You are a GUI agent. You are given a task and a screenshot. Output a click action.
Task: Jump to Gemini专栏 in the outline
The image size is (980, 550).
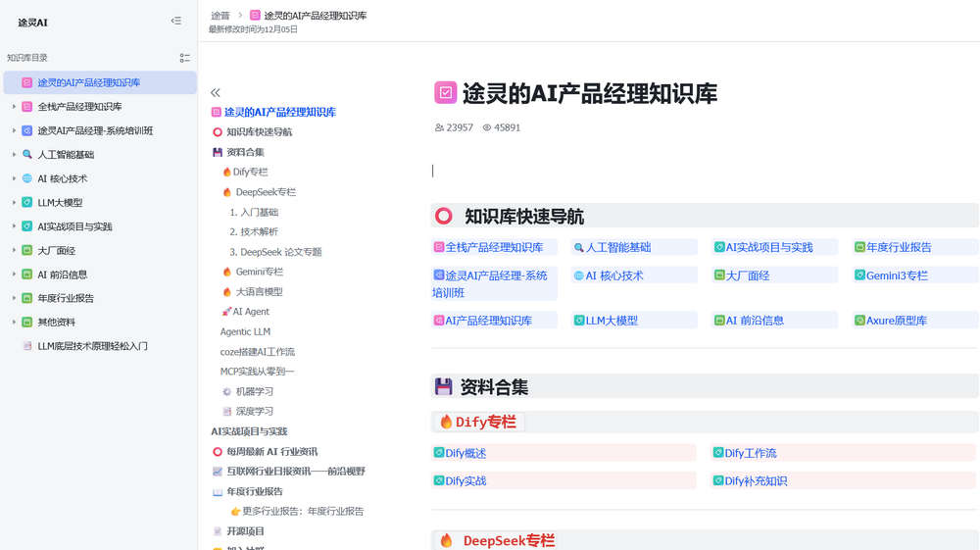click(x=260, y=272)
